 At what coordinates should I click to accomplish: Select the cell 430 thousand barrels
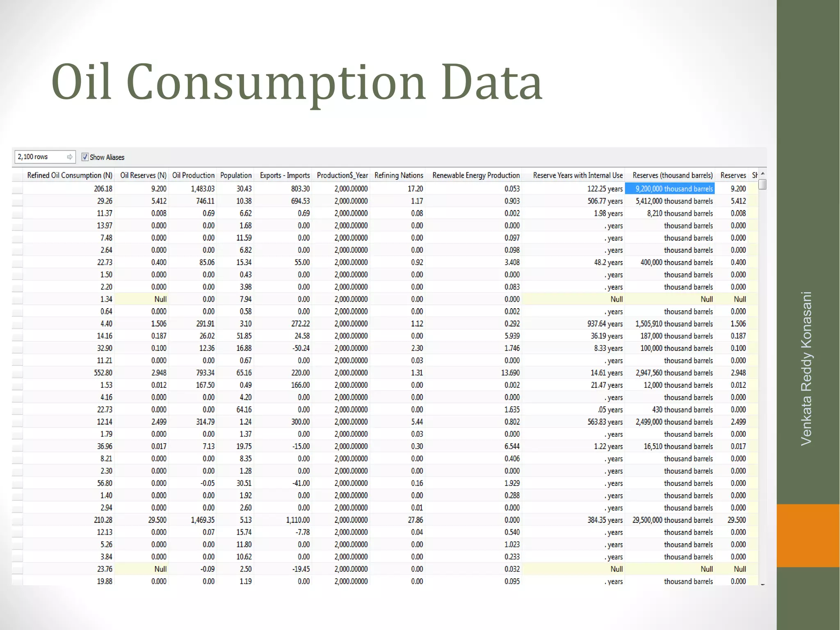[x=670, y=410]
